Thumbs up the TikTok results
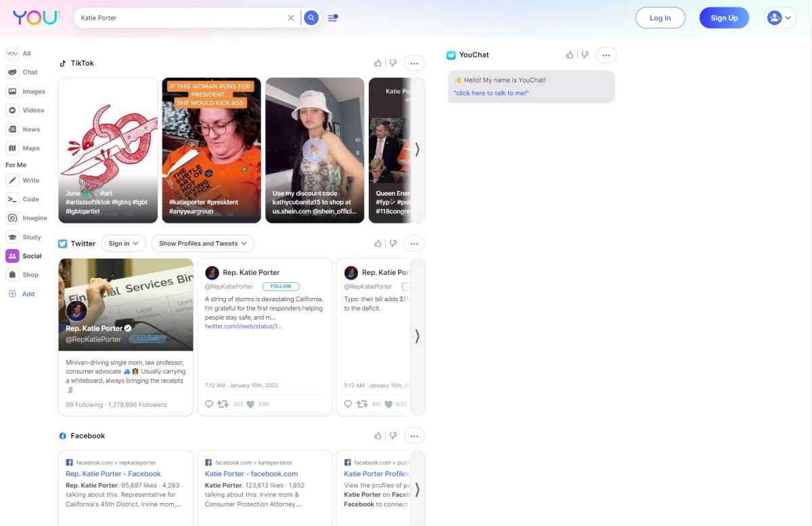Screen dimensions: 812x526 tap(378, 63)
